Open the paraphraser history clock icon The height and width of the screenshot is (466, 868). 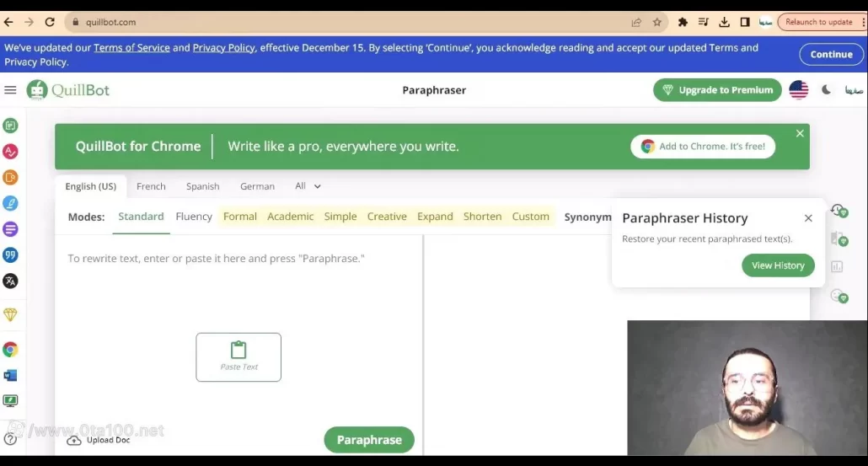pyautogui.click(x=839, y=211)
